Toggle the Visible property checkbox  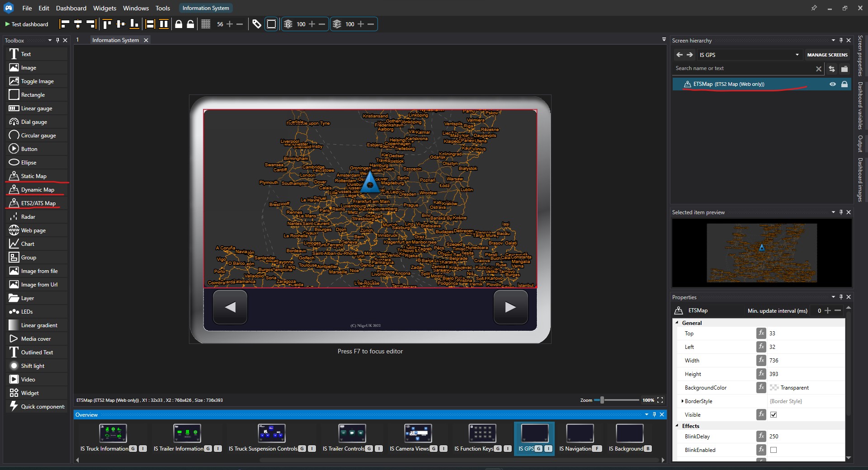[x=774, y=414]
